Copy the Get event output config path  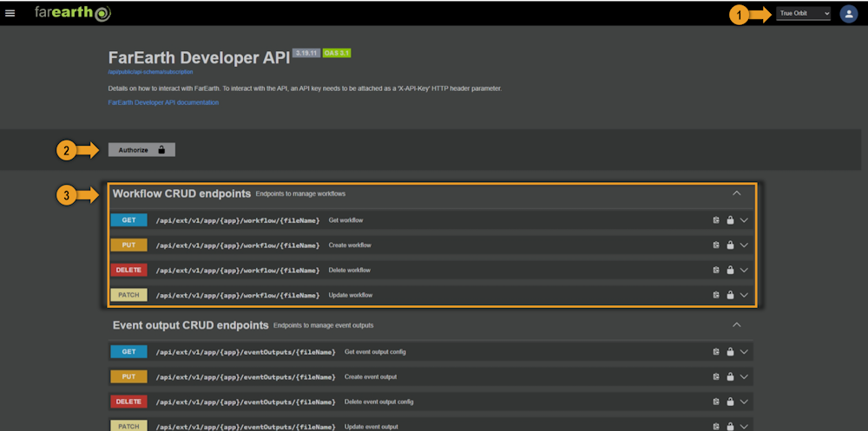[716, 352]
